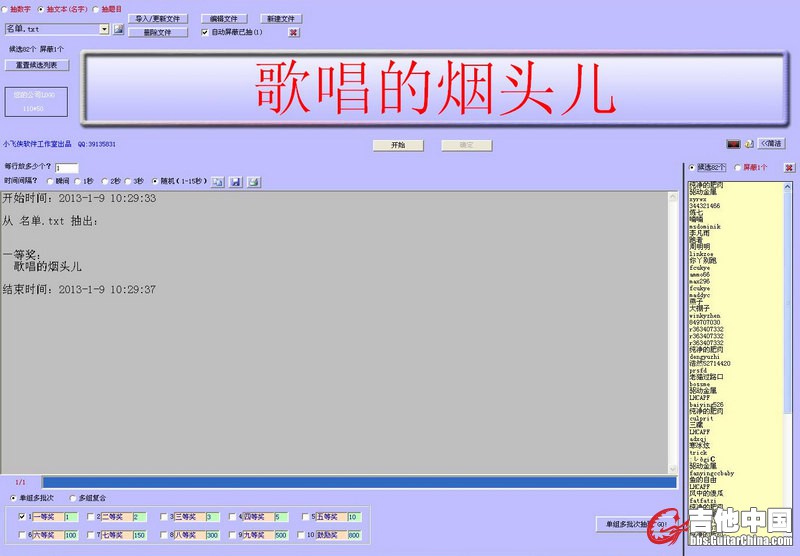
Task: Click 编辑文件 button
Action: (224, 19)
